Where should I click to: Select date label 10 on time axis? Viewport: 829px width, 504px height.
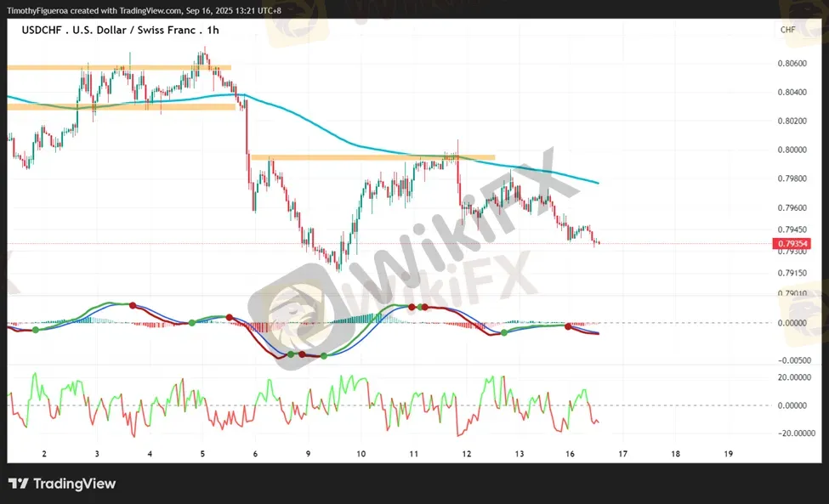pos(361,454)
